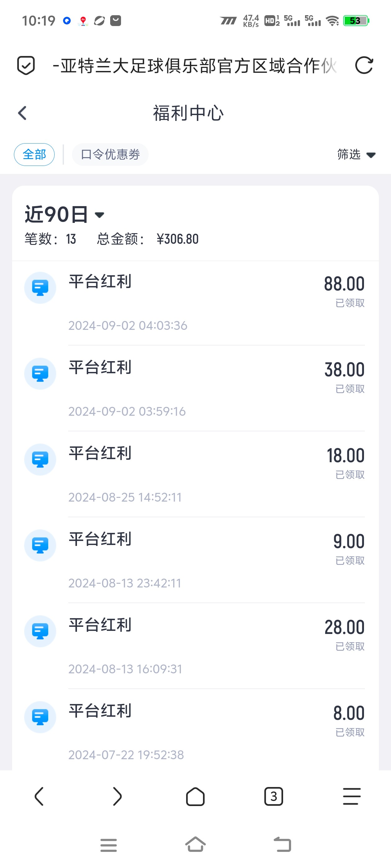The width and height of the screenshot is (391, 868).
Task: Switch to 口令优惠券 tab
Action: point(110,155)
